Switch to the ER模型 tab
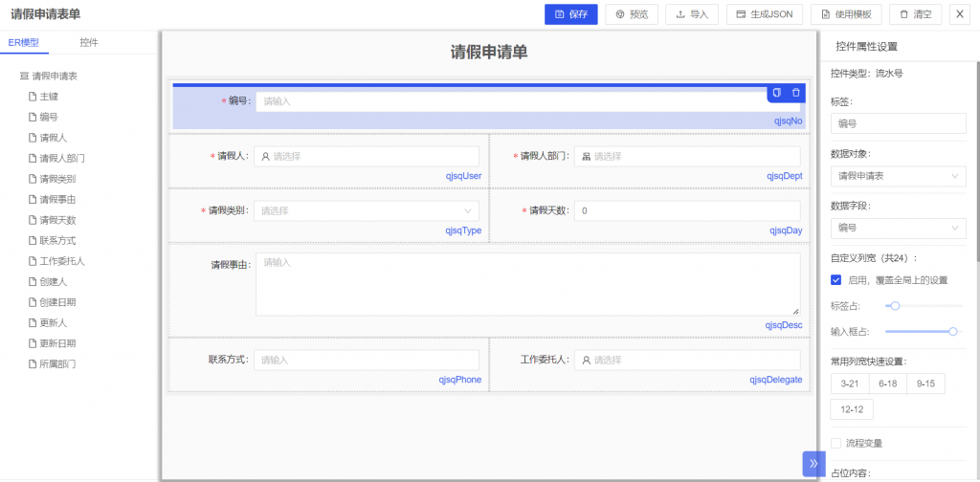The height and width of the screenshot is (482, 980). [x=24, y=42]
